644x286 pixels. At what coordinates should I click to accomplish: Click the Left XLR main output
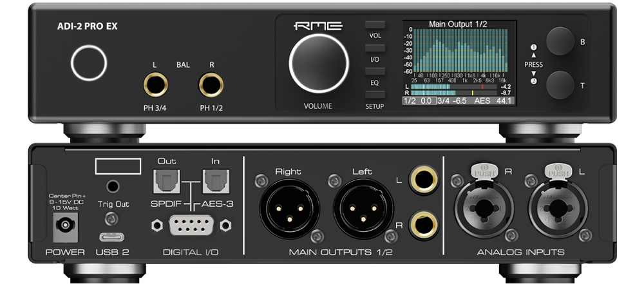pyautogui.click(x=363, y=209)
